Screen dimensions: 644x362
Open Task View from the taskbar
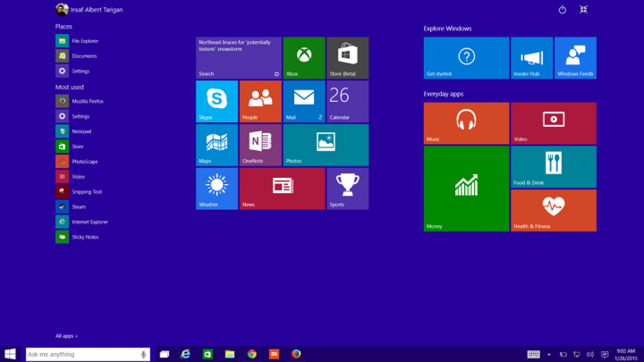coord(165,354)
